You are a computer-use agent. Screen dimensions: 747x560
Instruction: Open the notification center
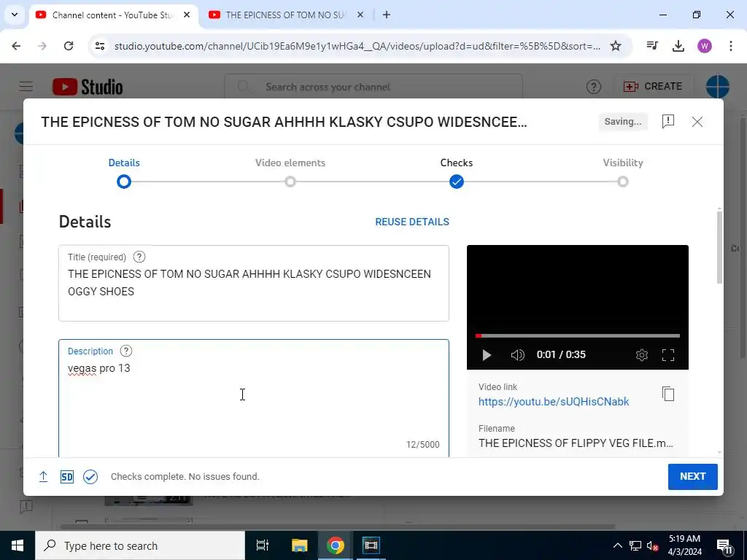click(724, 546)
